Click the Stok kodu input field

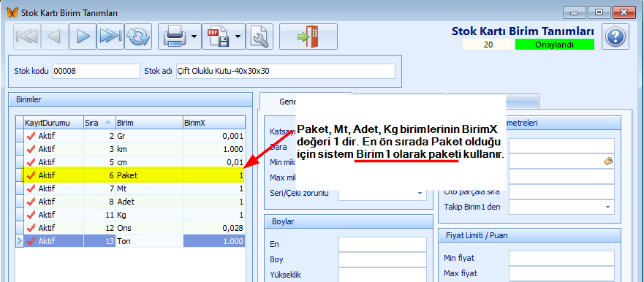click(x=96, y=71)
